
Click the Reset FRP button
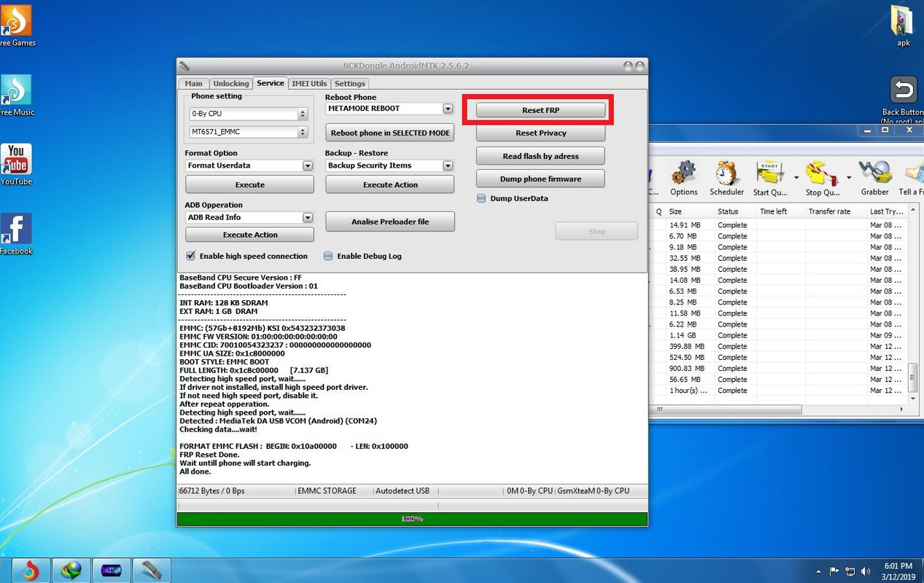540,110
